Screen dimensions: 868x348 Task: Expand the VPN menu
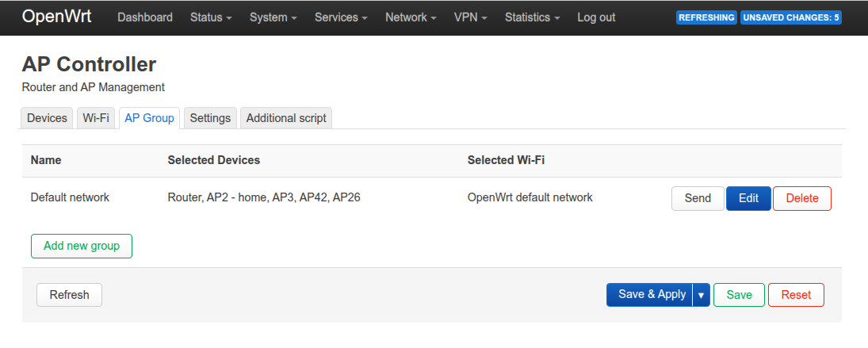(471, 17)
